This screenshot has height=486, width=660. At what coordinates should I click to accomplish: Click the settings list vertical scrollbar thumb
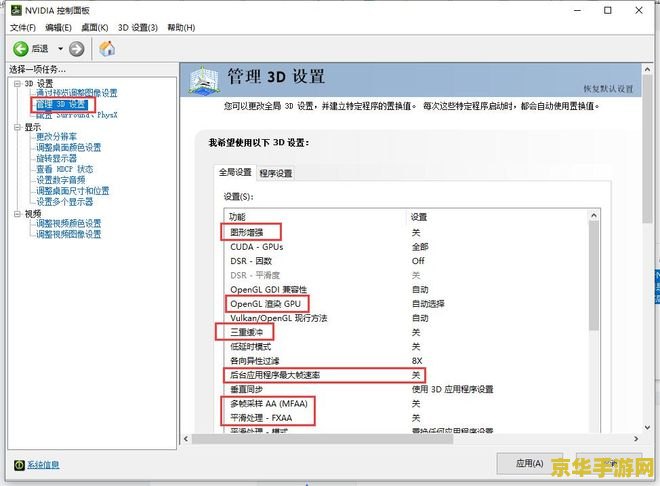coord(594,276)
